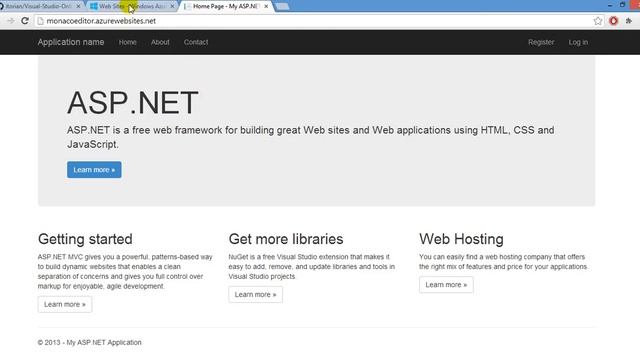Click the blue Learn more button under ASP.NET
Screen dimensions: 640x360
click(94, 170)
